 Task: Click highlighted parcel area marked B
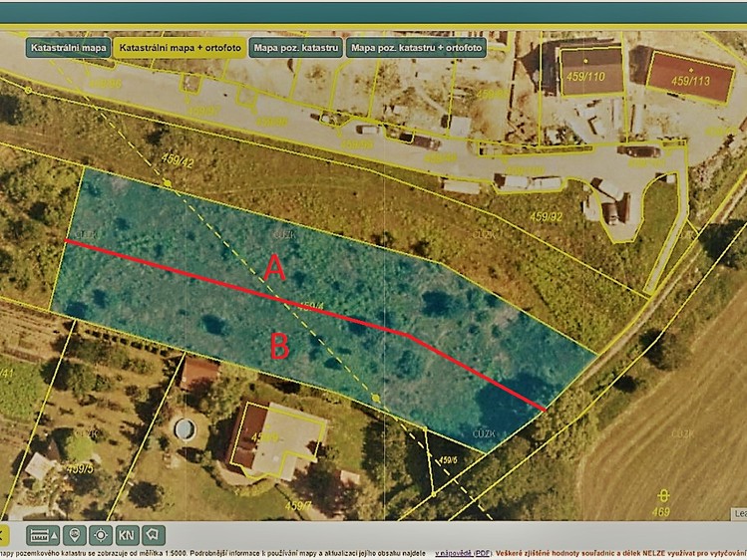click(279, 346)
